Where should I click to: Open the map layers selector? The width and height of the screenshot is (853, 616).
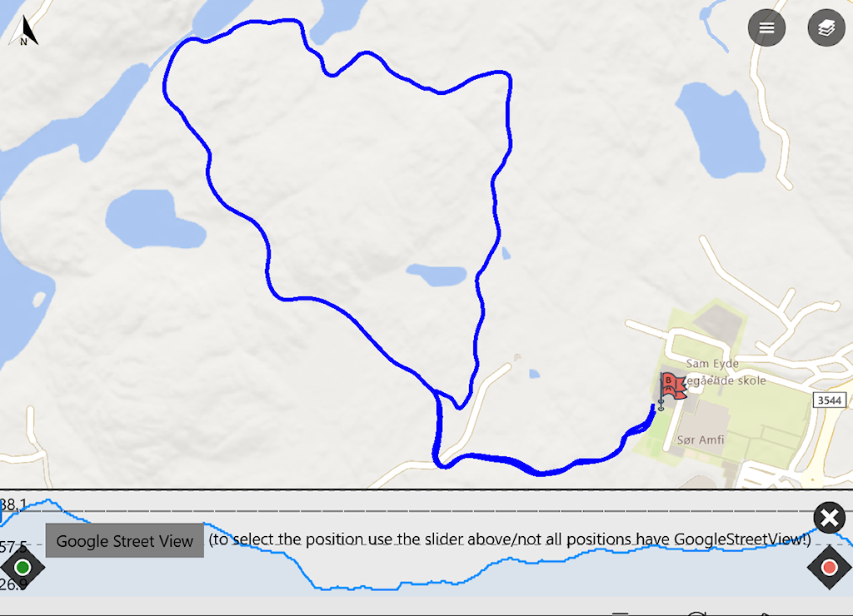pos(826,27)
